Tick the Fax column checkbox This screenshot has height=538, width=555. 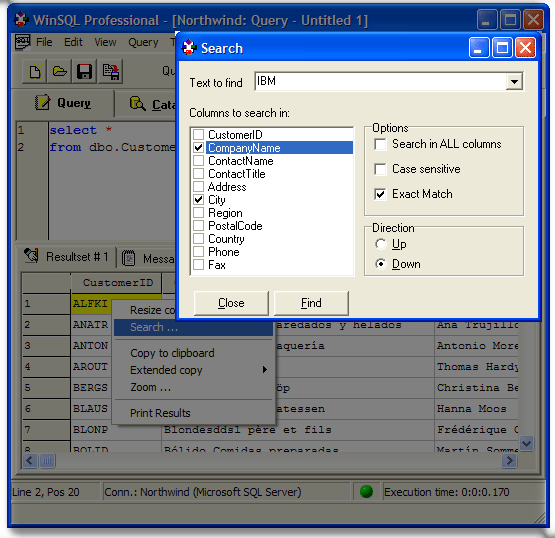[199, 265]
